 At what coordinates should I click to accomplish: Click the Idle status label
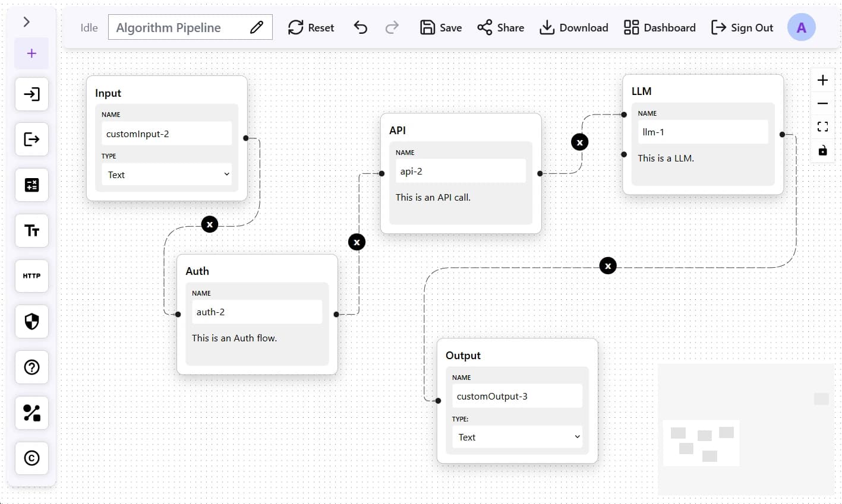tap(89, 27)
